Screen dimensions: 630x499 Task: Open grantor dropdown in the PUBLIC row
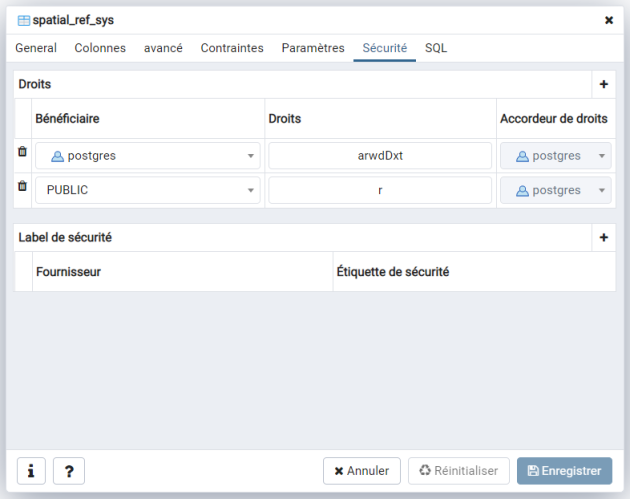click(x=602, y=190)
